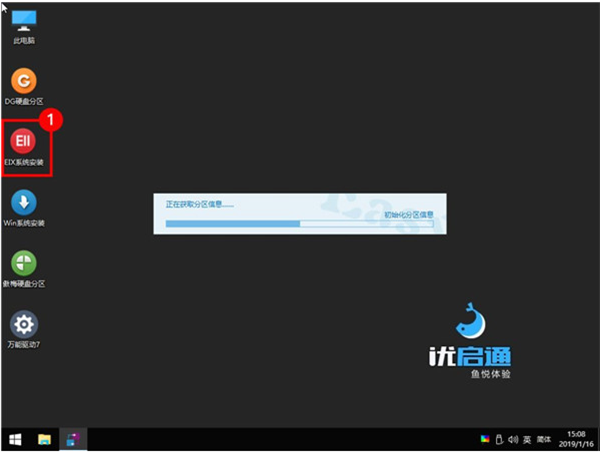Select the running installer app in taskbar
Screen dimensions: 600x452
point(73,439)
